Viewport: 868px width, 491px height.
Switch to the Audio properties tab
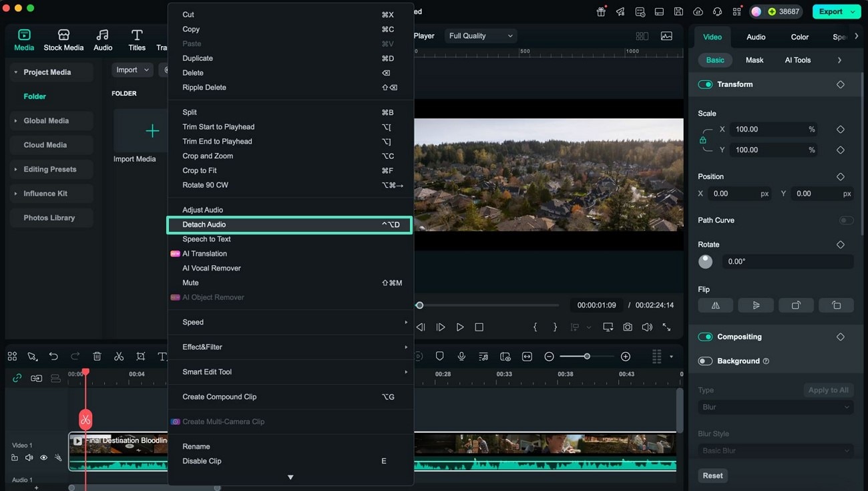pyautogui.click(x=756, y=37)
